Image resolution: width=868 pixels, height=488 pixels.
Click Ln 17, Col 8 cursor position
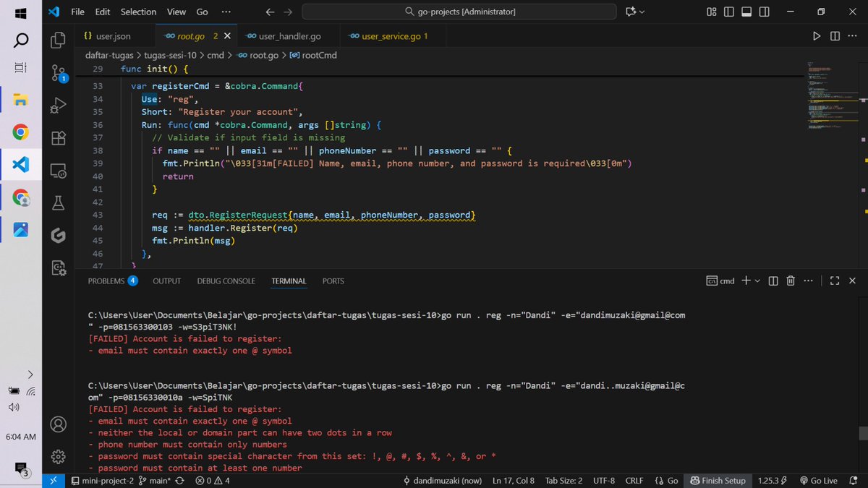514,481
